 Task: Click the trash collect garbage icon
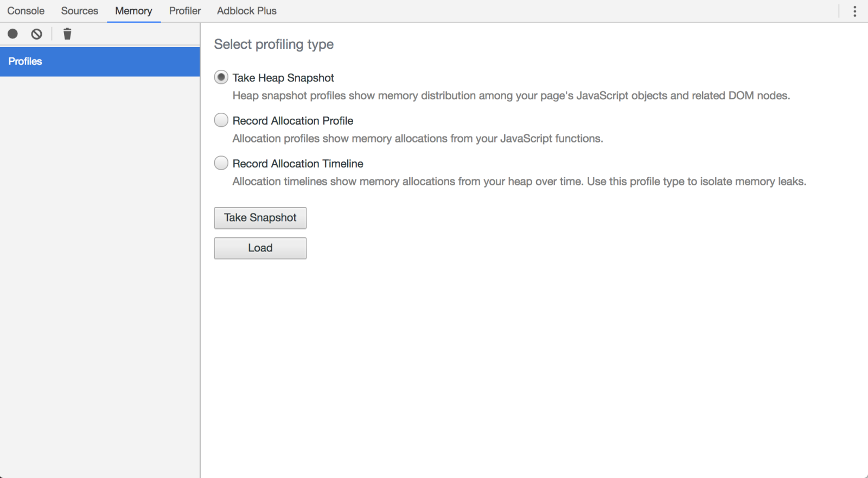click(x=67, y=34)
